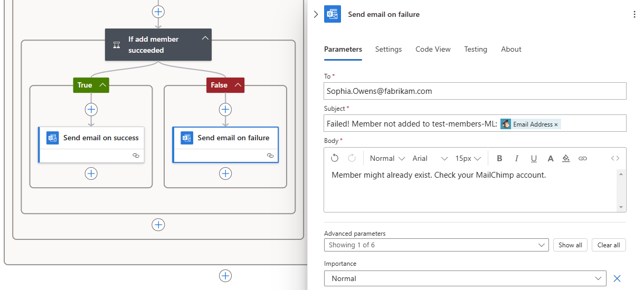This screenshot has height=290, width=644.
Task: Open the font color picker
Action: tap(551, 158)
